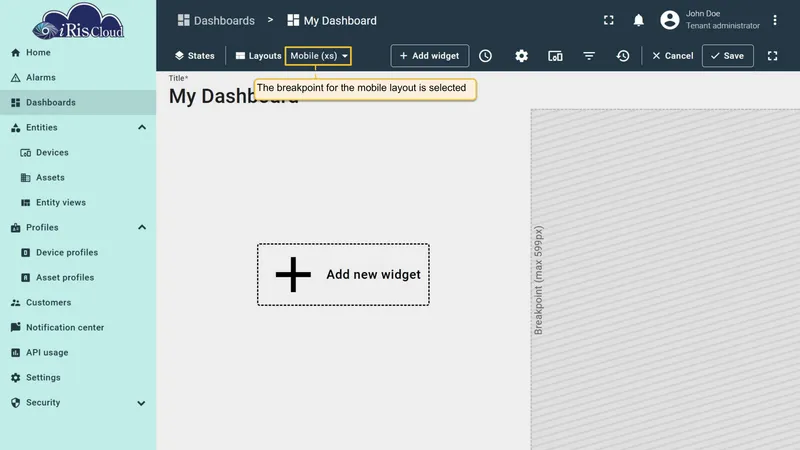Open filters icon in toolbar

589,56
